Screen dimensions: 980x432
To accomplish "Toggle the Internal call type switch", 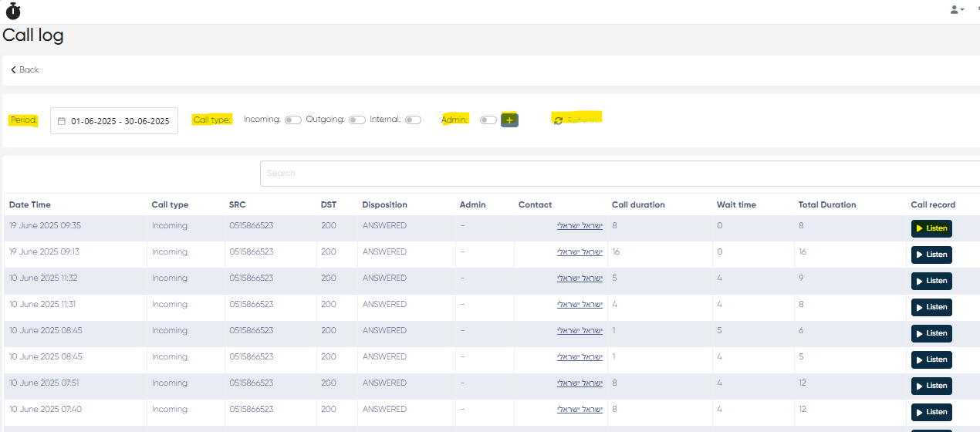I will (413, 120).
